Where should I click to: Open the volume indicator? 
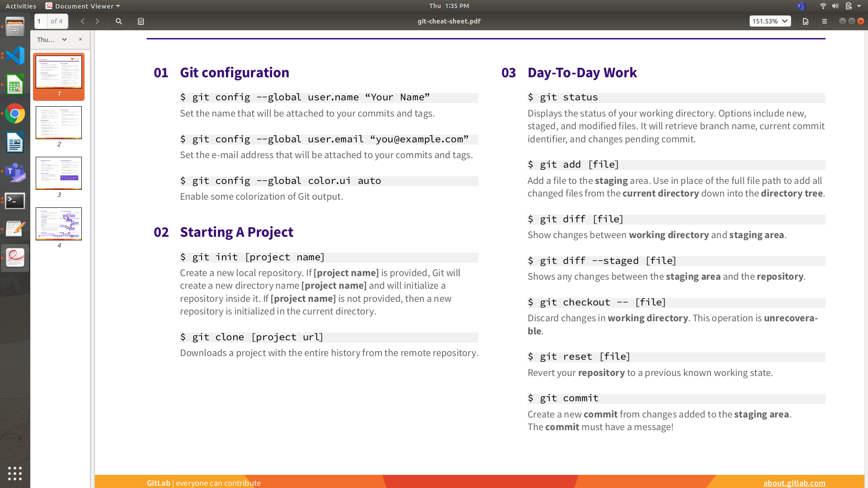coord(835,6)
